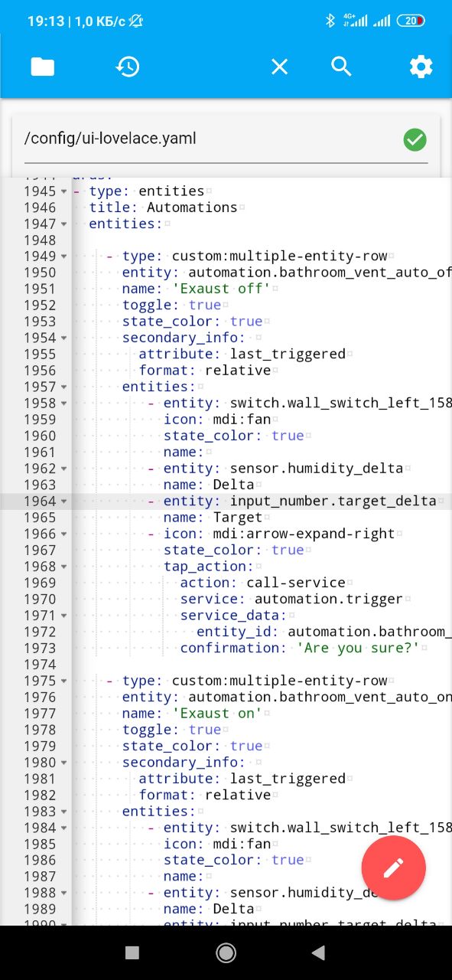Close the current file with X icon
The height and width of the screenshot is (980, 452).
tap(280, 67)
